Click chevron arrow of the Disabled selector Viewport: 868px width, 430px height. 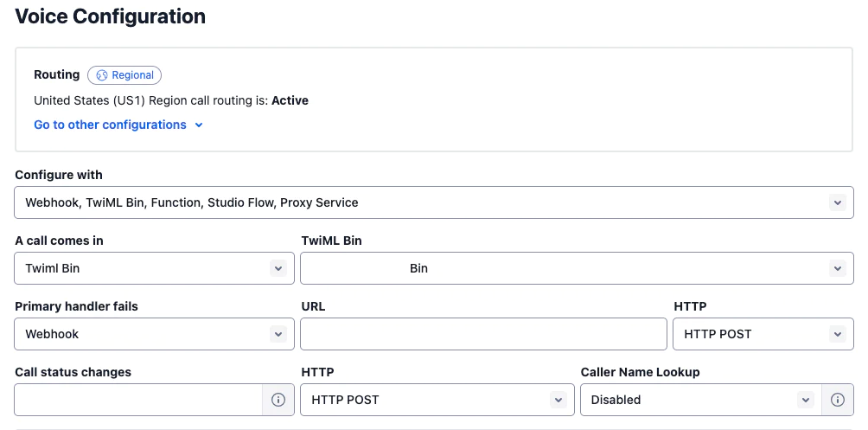(x=806, y=400)
